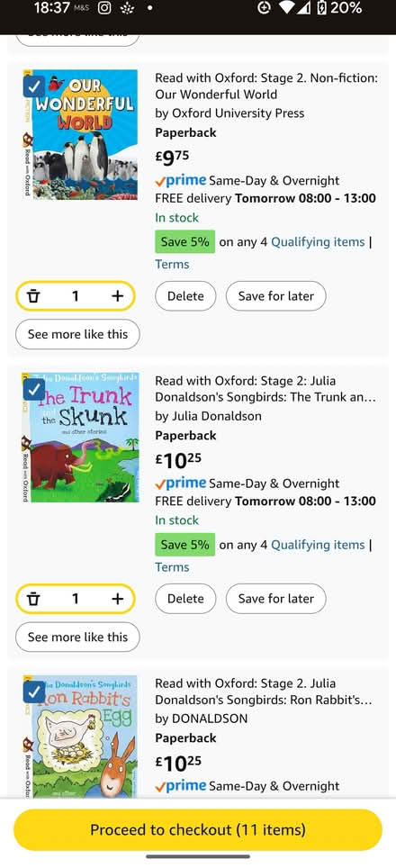Screen dimensions: 396x868
Task: Open The Trunk and the Skunk cover image
Action: (80, 438)
